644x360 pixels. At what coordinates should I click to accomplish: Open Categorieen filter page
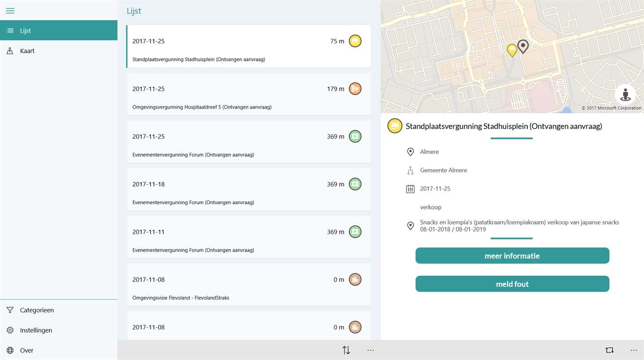[x=59, y=310]
